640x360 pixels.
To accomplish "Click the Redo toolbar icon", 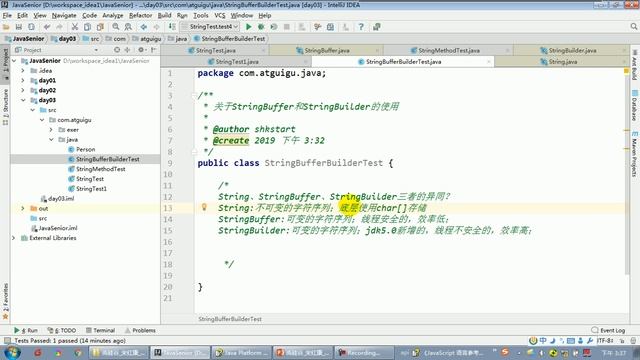I will [59, 27].
